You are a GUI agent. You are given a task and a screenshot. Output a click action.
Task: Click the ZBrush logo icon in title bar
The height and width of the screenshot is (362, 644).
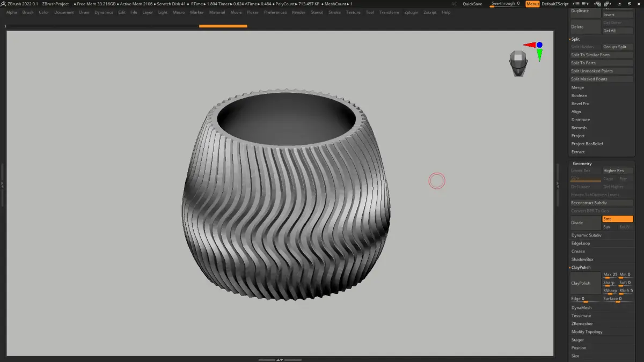pyautogui.click(x=3, y=4)
